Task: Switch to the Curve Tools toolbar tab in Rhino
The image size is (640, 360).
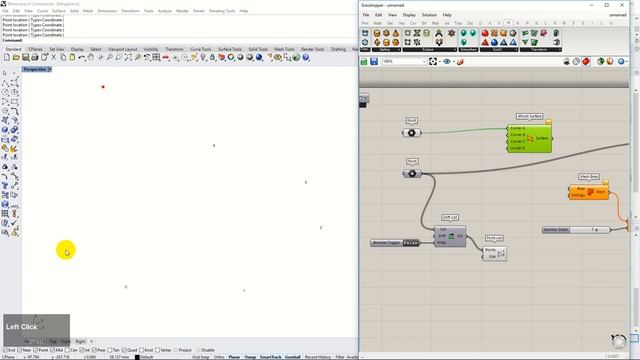Action: coord(201,49)
